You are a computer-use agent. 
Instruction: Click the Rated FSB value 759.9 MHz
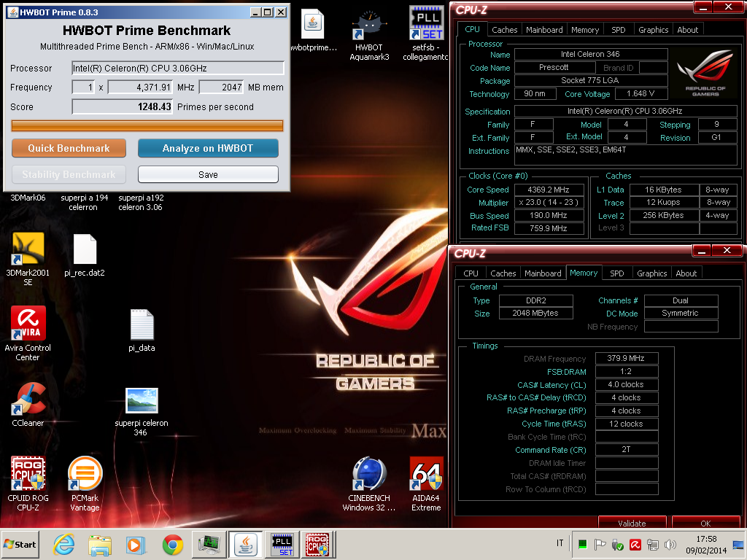coord(549,228)
